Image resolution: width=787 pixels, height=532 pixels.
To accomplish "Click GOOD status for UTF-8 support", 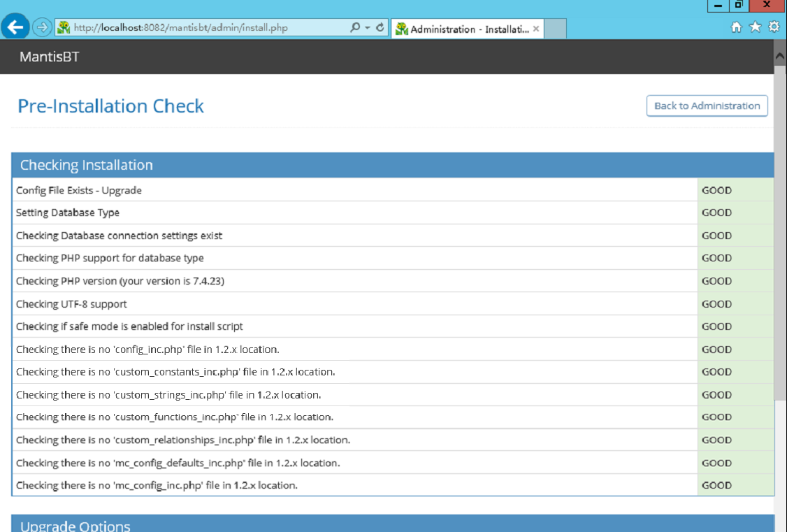I will coord(716,304).
